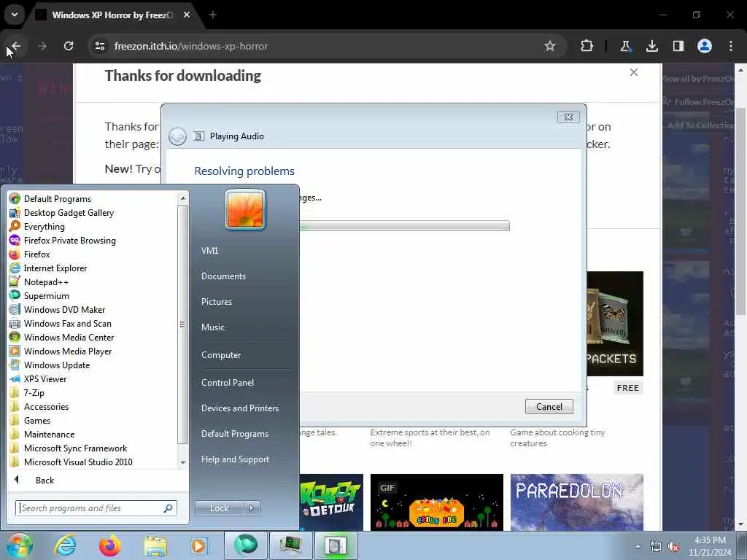
Task: Open the tab search dropdown in Chrome
Action: coord(15,15)
